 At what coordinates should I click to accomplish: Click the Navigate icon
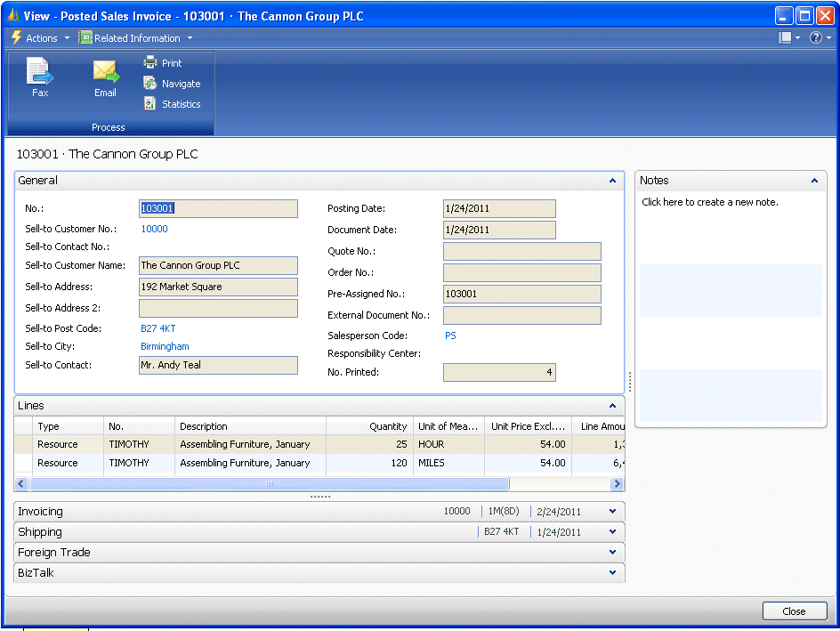tap(150, 83)
